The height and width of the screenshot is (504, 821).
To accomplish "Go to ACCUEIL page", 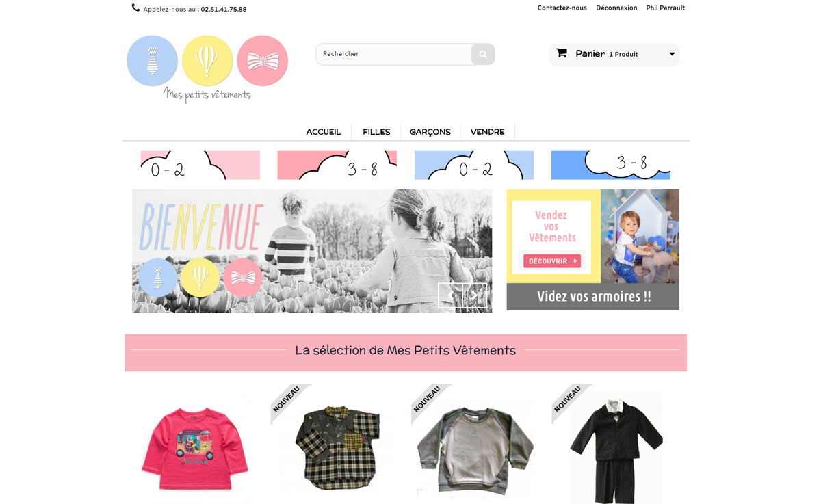I will 324,132.
